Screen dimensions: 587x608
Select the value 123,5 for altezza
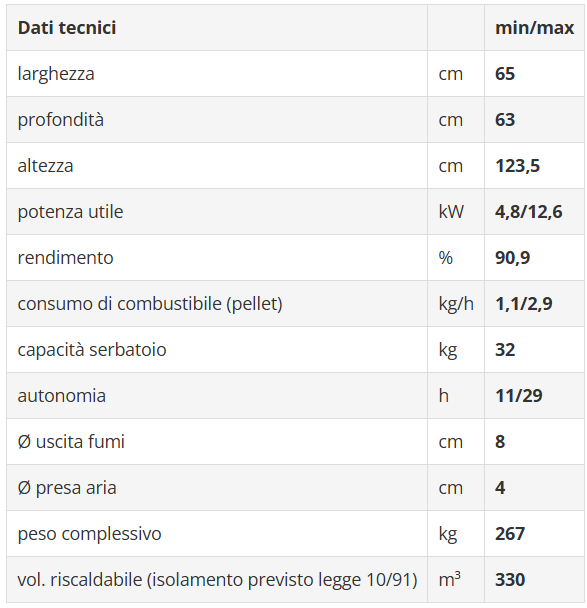point(517,166)
